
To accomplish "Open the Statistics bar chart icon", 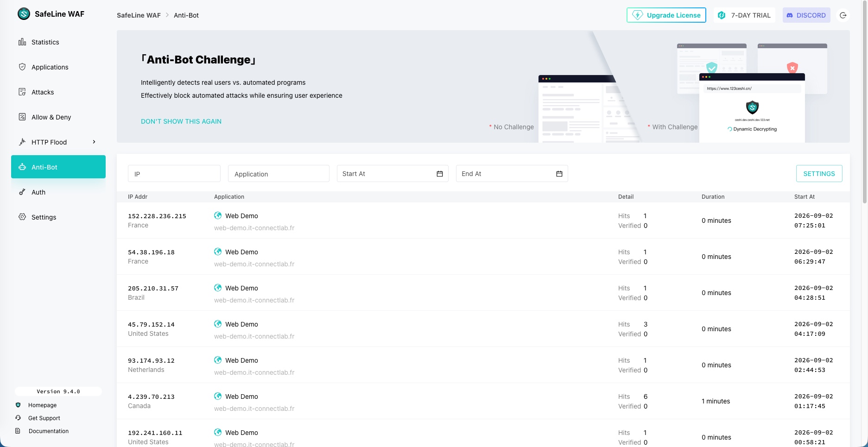I will tap(22, 42).
